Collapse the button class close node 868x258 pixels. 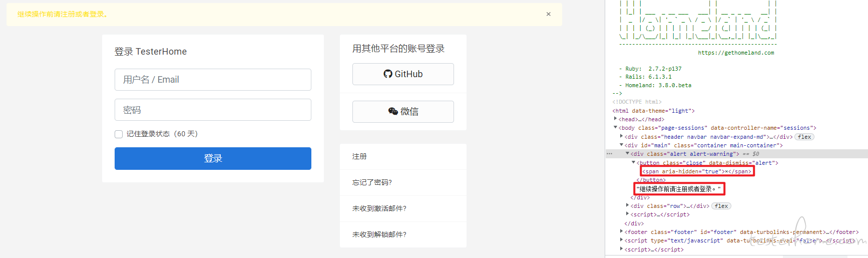click(634, 162)
